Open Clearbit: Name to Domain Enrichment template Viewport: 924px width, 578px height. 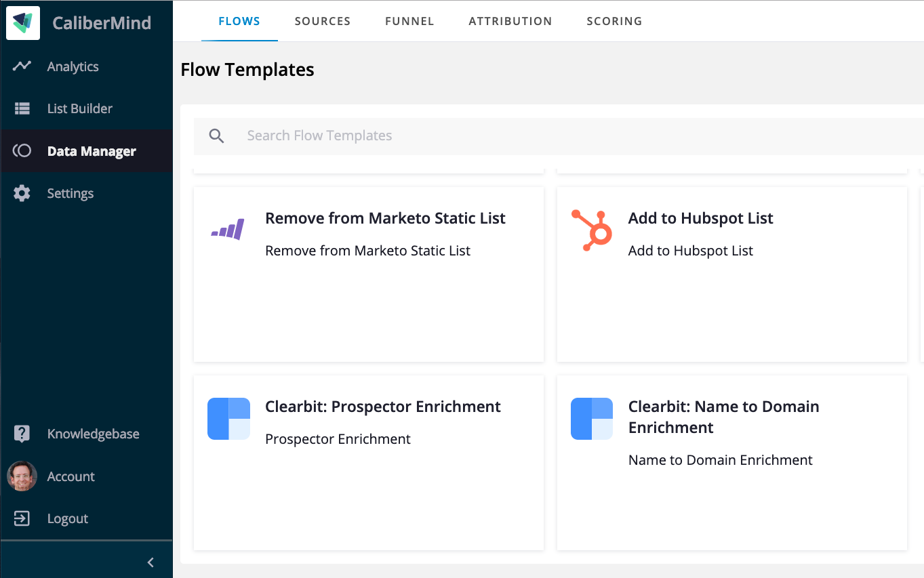pyautogui.click(x=723, y=417)
